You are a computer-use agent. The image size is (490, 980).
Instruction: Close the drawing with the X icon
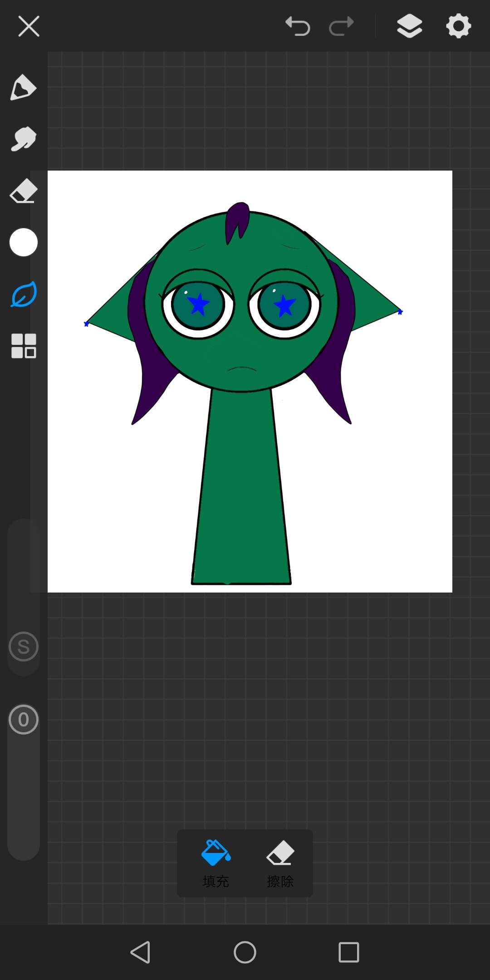click(x=29, y=26)
